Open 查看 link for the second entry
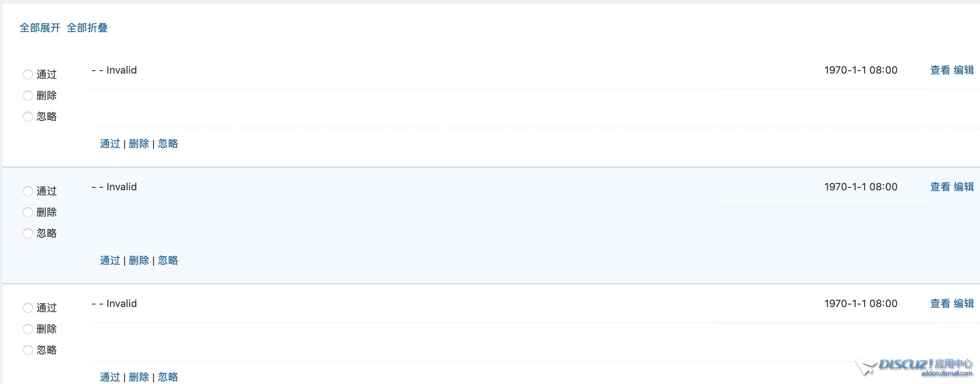 [x=940, y=187]
